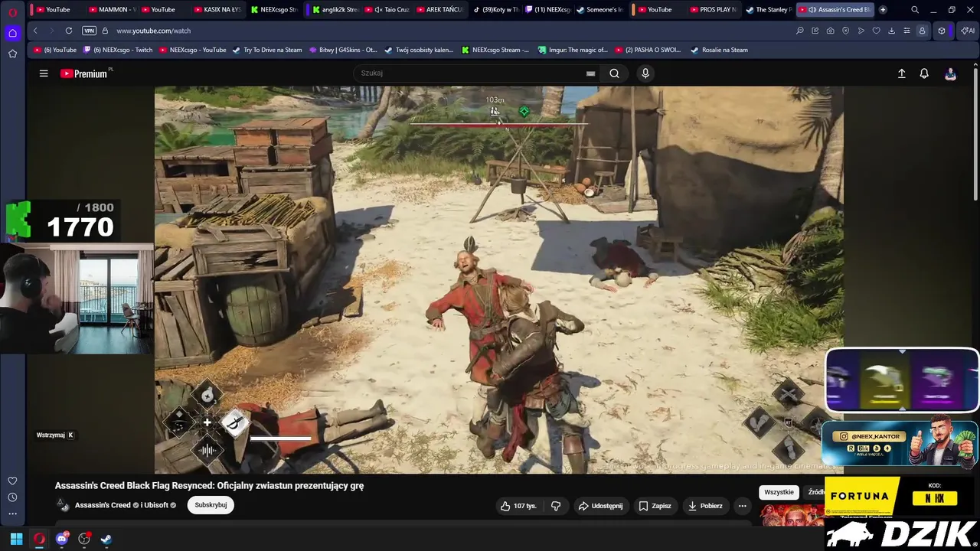Add the page to bookmarks with the toolbar heart icon
Screen dimensions: 980x551
click(877, 31)
